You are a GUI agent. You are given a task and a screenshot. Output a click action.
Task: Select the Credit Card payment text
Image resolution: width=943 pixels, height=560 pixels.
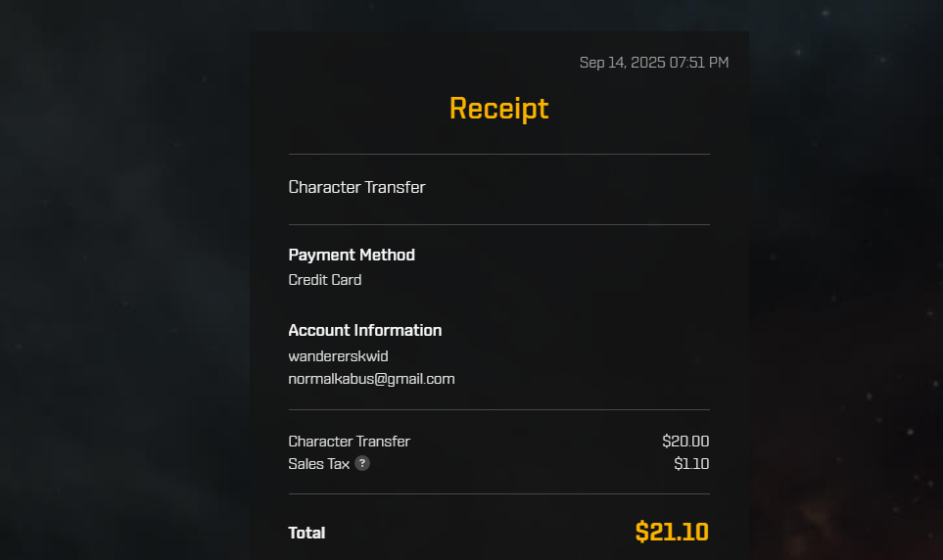325,280
